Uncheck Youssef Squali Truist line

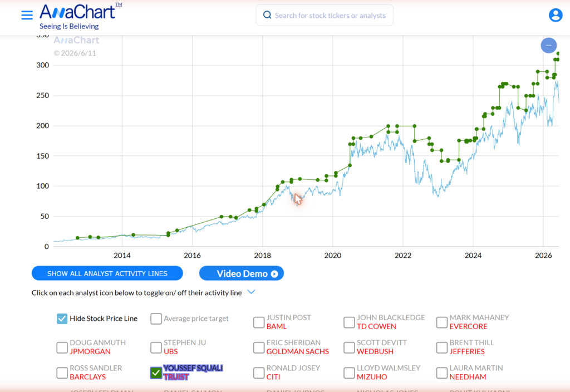coord(156,373)
